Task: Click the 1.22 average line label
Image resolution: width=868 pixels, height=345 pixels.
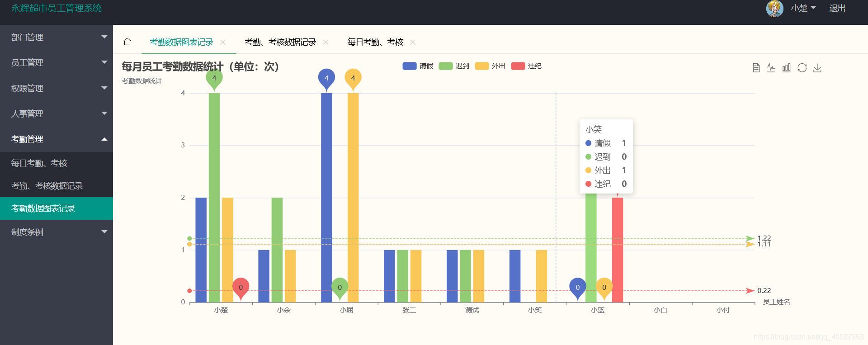Action: [x=764, y=238]
